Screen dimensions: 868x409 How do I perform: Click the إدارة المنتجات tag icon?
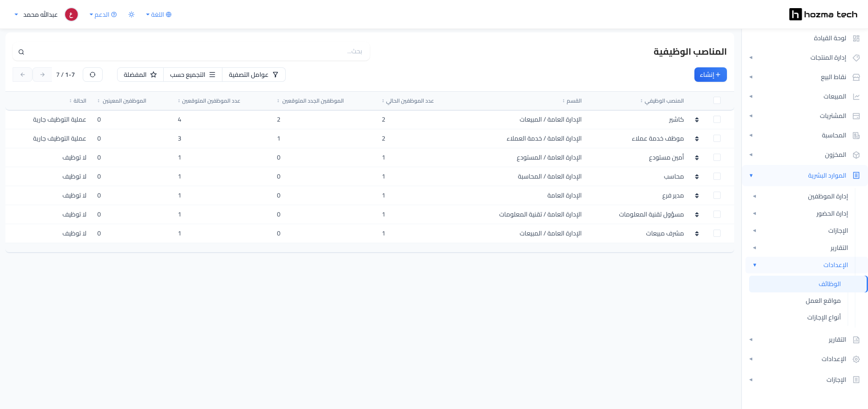pos(856,58)
